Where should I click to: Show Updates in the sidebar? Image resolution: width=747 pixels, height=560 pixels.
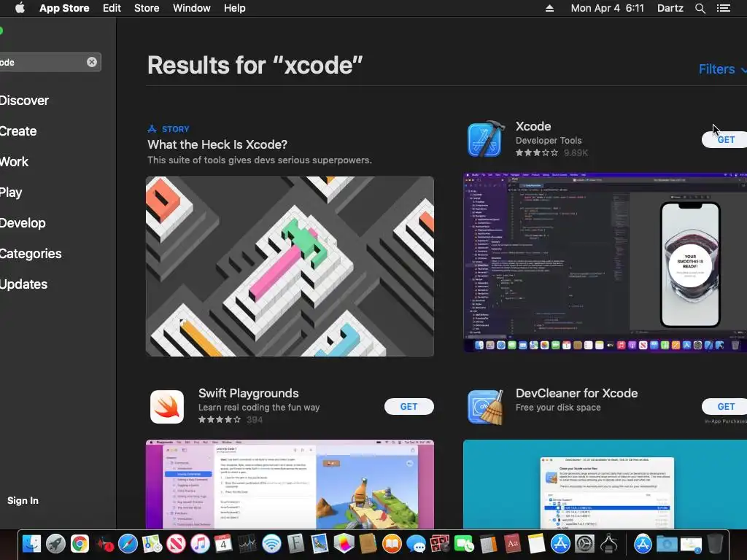[x=24, y=284]
